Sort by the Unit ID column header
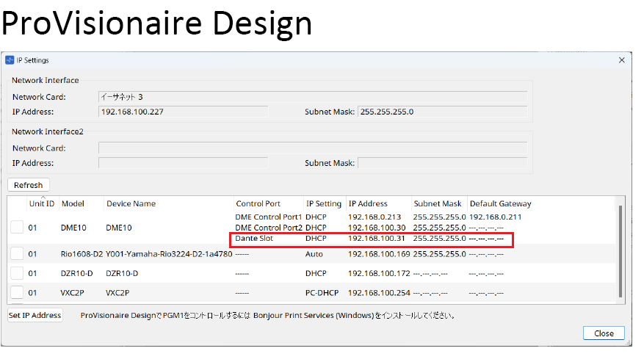 click(42, 203)
